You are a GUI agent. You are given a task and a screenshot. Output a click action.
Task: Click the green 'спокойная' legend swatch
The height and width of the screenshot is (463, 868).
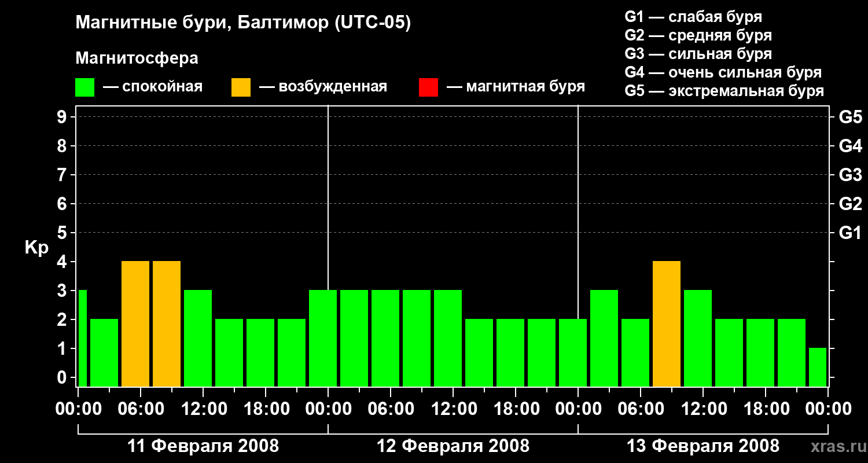click(85, 87)
